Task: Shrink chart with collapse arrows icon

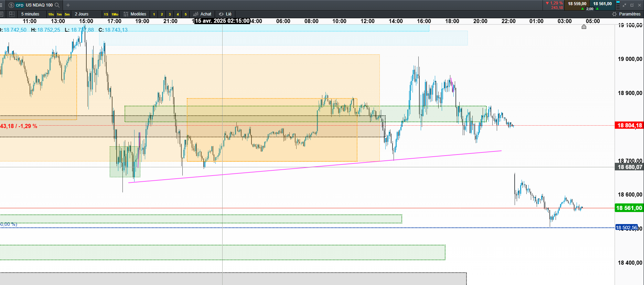Action: 624,5
